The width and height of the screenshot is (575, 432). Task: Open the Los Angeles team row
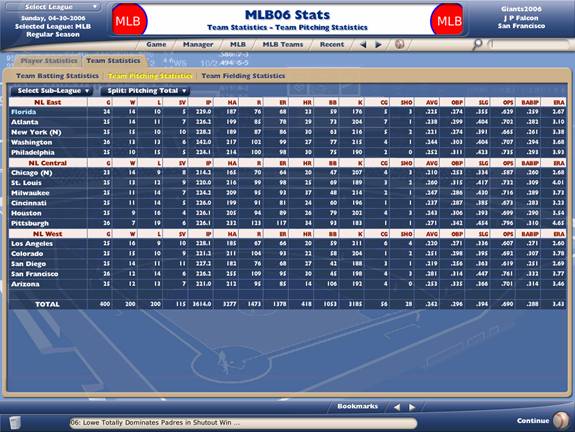288,244
